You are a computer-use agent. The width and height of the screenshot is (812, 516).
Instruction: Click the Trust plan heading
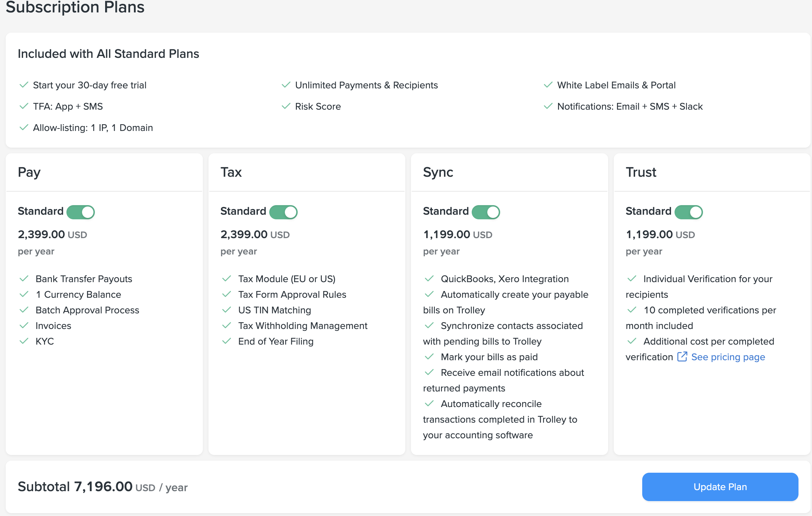click(641, 172)
